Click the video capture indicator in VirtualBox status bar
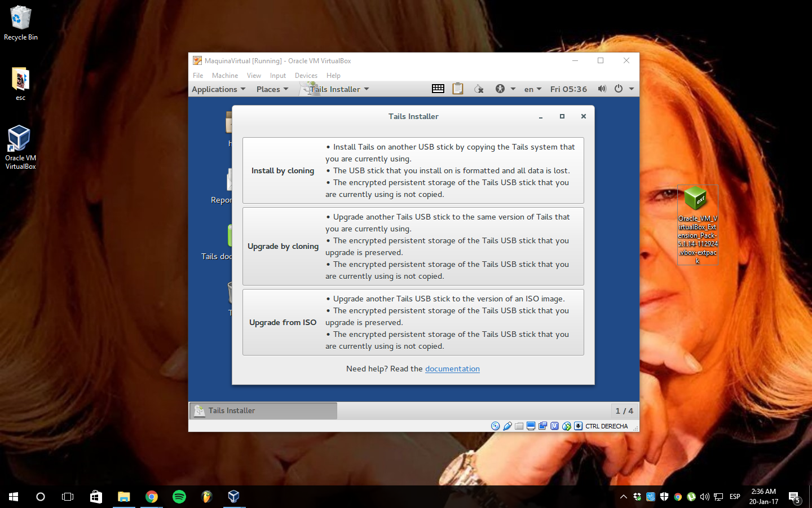Viewport: 812px width, 508px height. [x=543, y=426]
